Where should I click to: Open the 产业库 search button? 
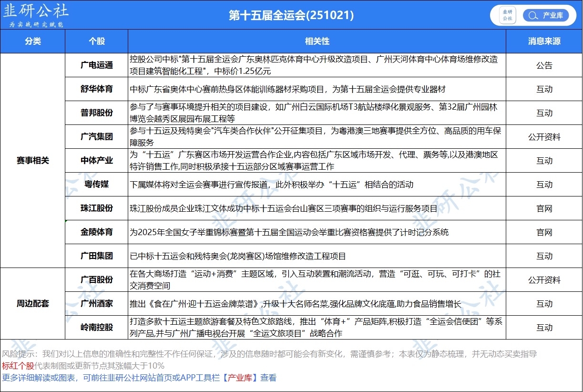pyautogui.click(x=546, y=15)
